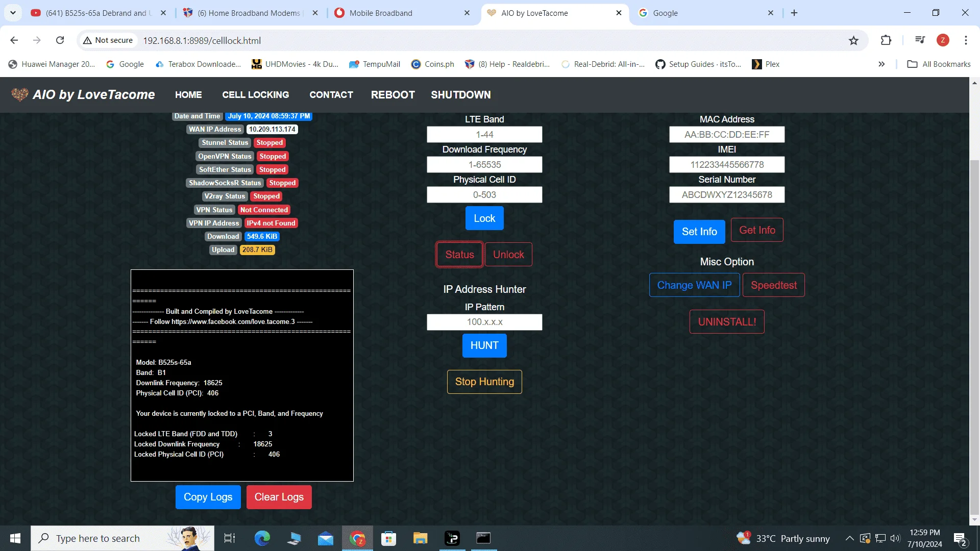Click Stop Hunting button
Viewport: 980px width, 551px height.
[x=484, y=382]
